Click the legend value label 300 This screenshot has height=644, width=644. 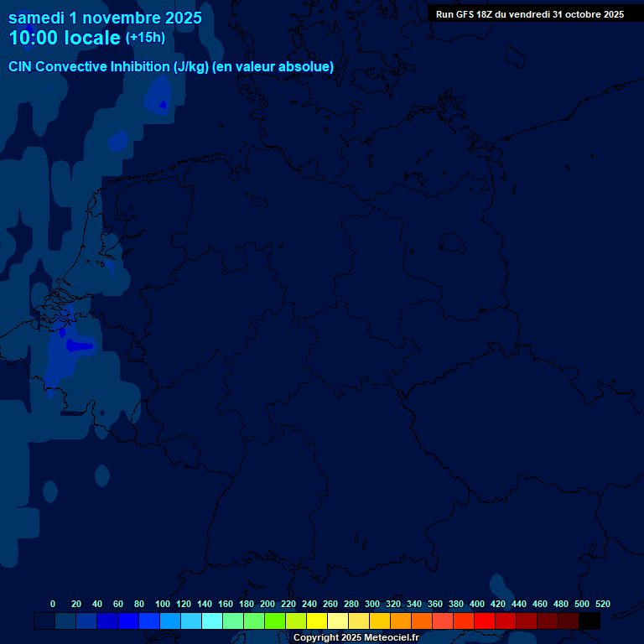pyautogui.click(x=372, y=604)
